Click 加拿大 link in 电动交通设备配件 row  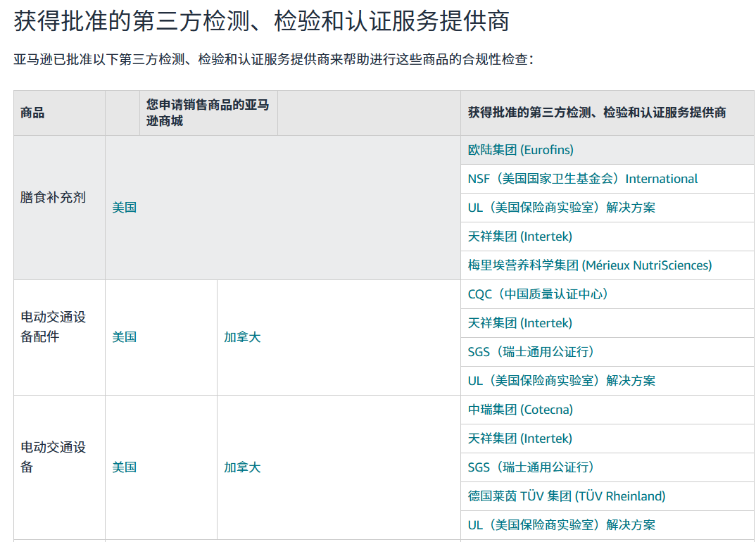[242, 338]
